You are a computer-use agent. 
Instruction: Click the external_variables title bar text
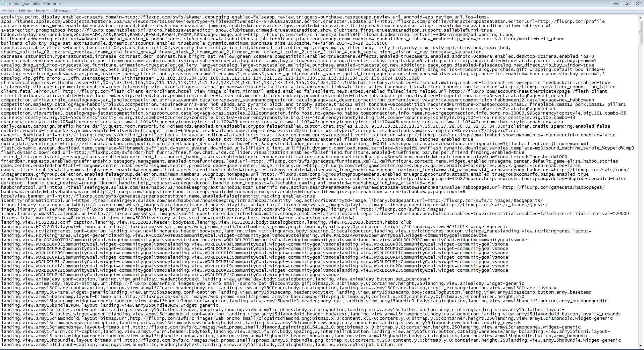[x=36, y=4]
